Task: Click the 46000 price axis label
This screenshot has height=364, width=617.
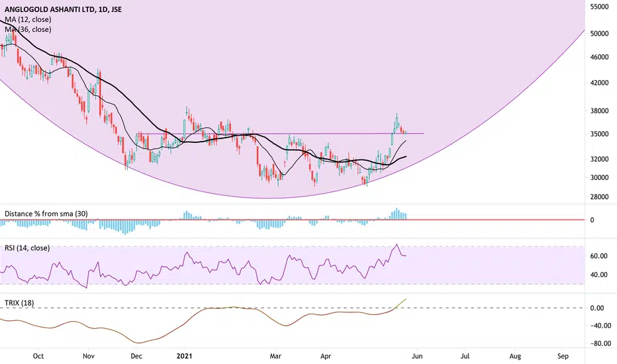Action: click(x=599, y=57)
